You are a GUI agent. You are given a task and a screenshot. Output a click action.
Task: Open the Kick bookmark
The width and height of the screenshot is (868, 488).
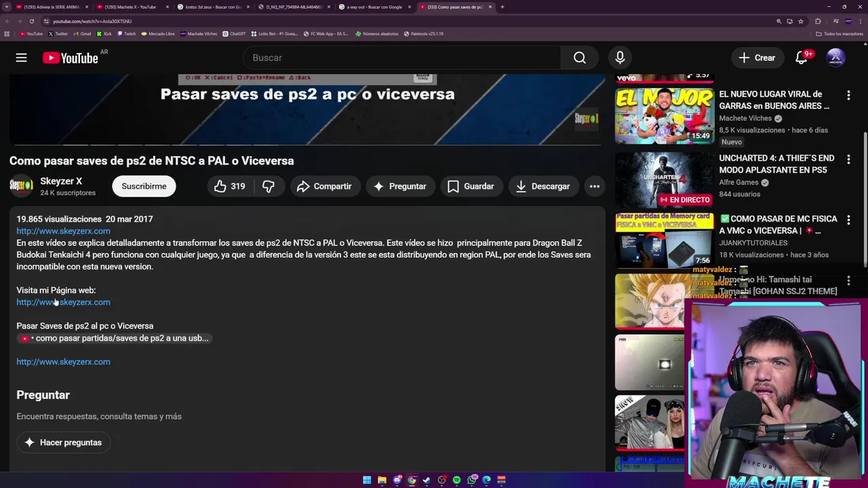click(104, 33)
